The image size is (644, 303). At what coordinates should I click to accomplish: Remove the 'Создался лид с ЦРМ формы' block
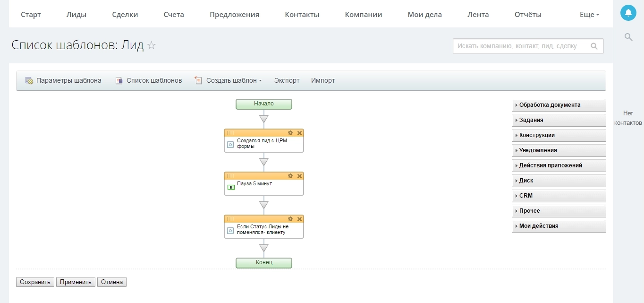point(299,133)
